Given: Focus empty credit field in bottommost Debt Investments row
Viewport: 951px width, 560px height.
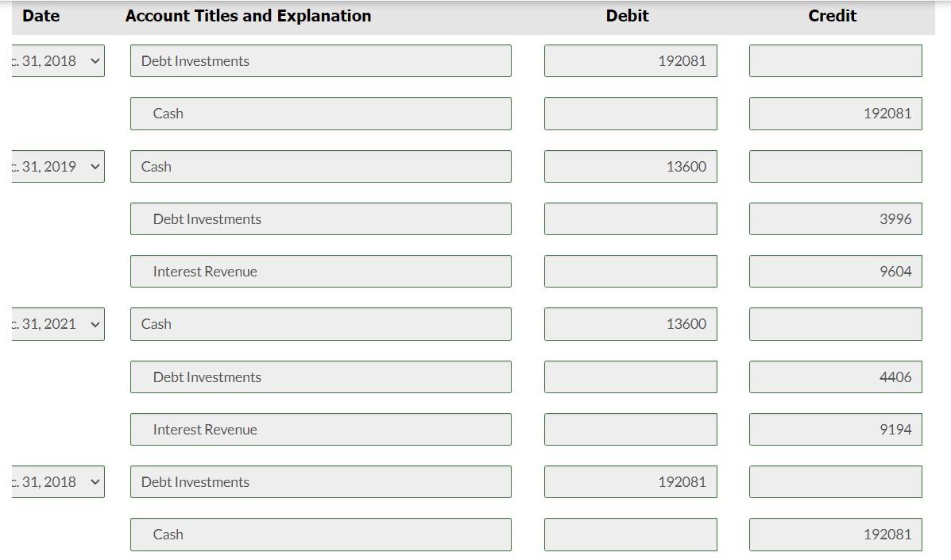Looking at the screenshot, I should pos(835,482).
